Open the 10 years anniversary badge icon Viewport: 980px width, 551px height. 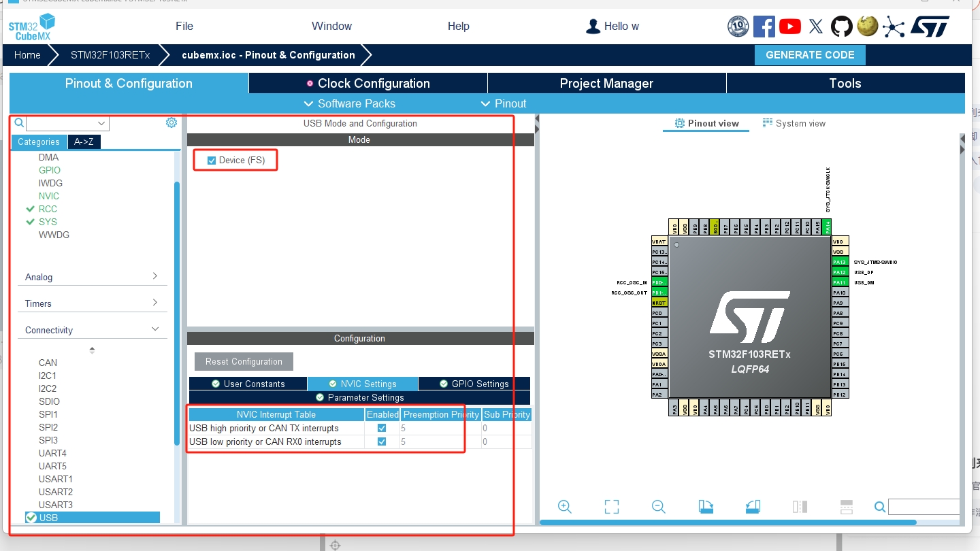coord(738,27)
